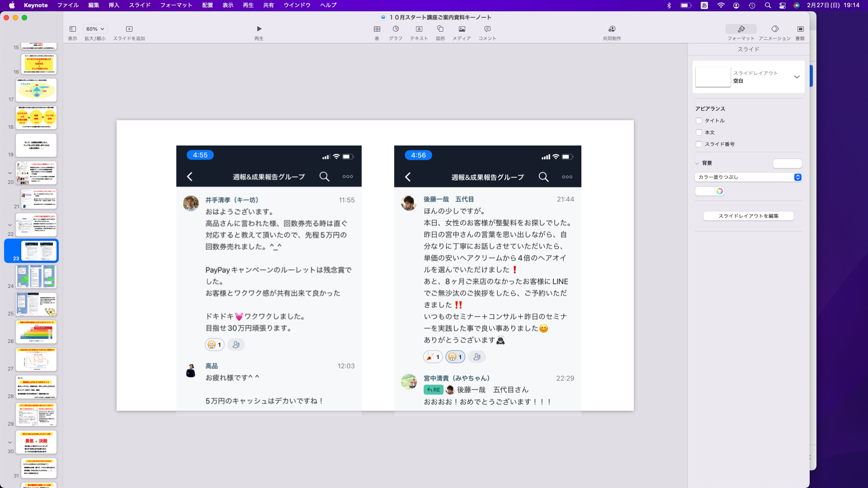
Task: Open the 挿入 menu
Action: coord(114,5)
